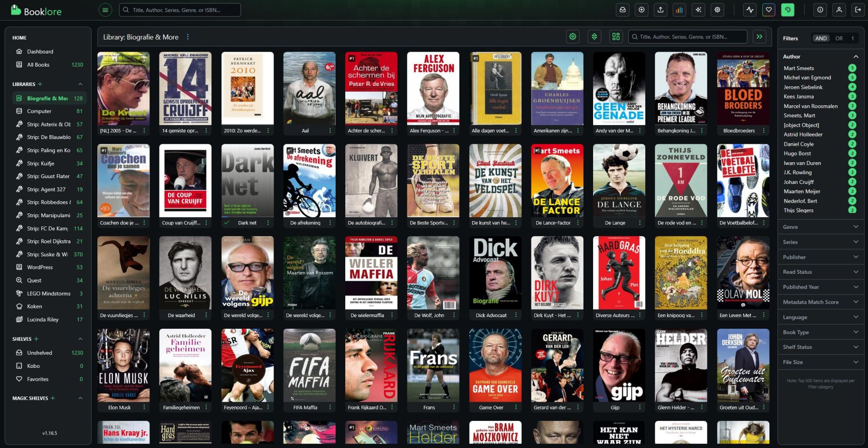The height and width of the screenshot is (448, 868).
Task: Switch the filter mode to OR
Action: [839, 38]
